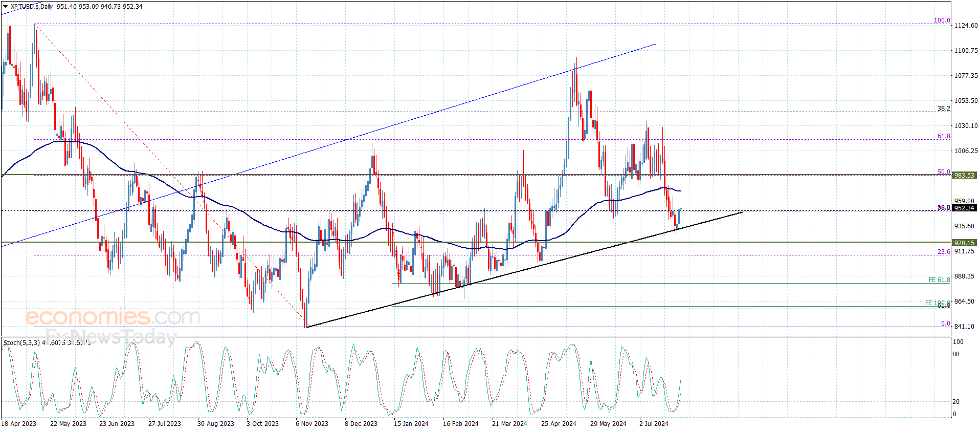The image size is (980, 430).
Task: Click the 3 Oct 2023 date label
Action: pos(262,423)
